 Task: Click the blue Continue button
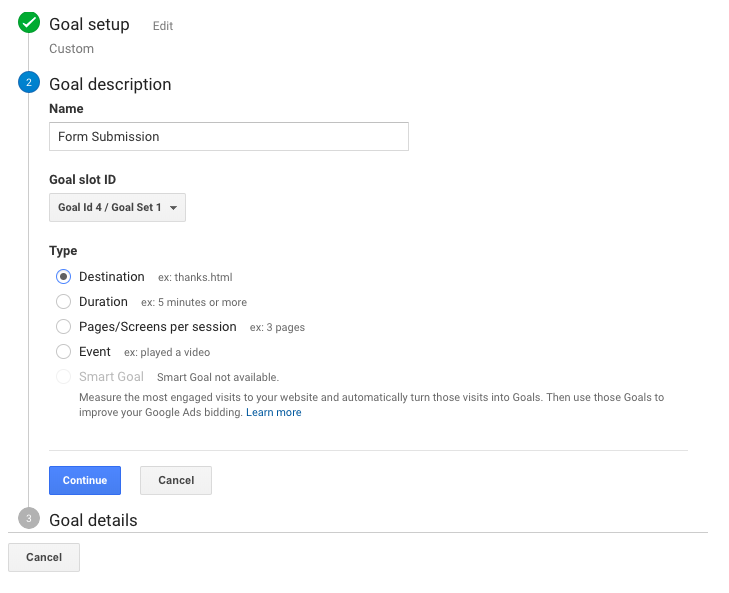[85, 480]
